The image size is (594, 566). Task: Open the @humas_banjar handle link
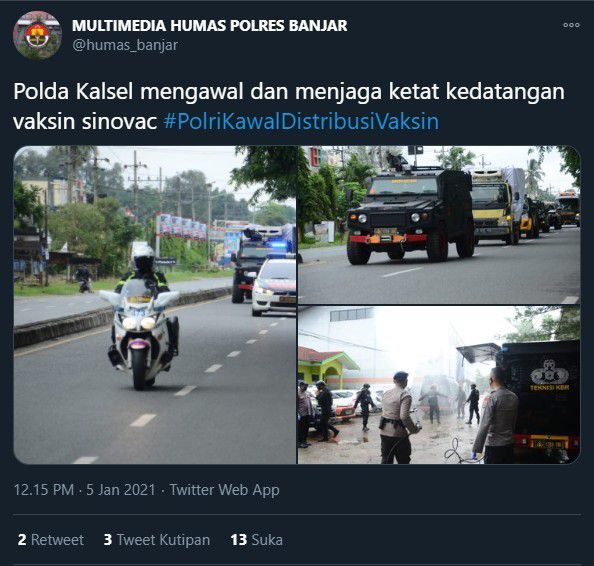125,45
